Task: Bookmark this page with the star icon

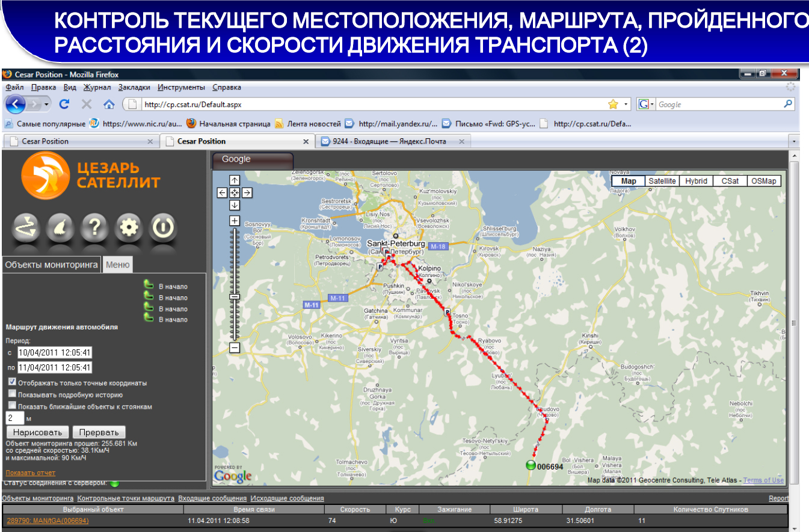Action: click(x=613, y=104)
